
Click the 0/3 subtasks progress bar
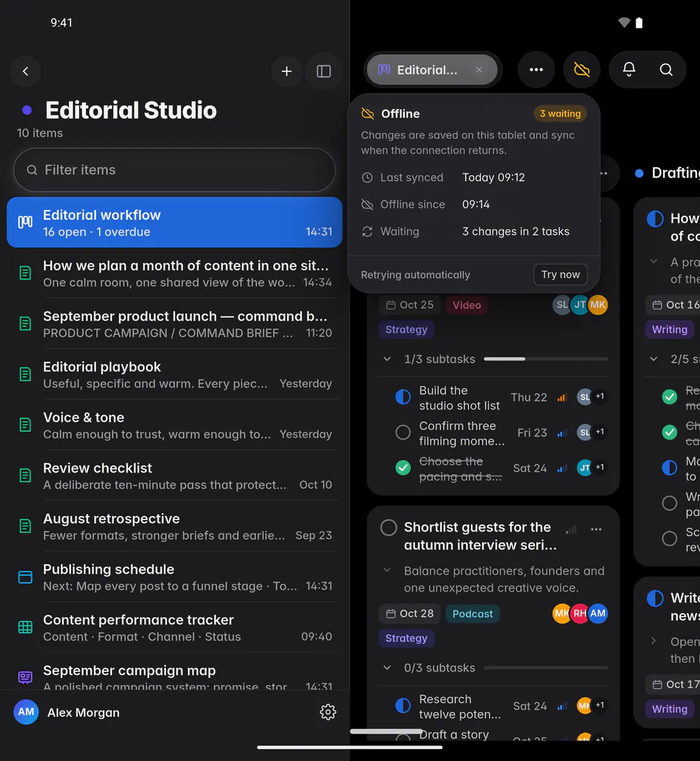coord(546,668)
